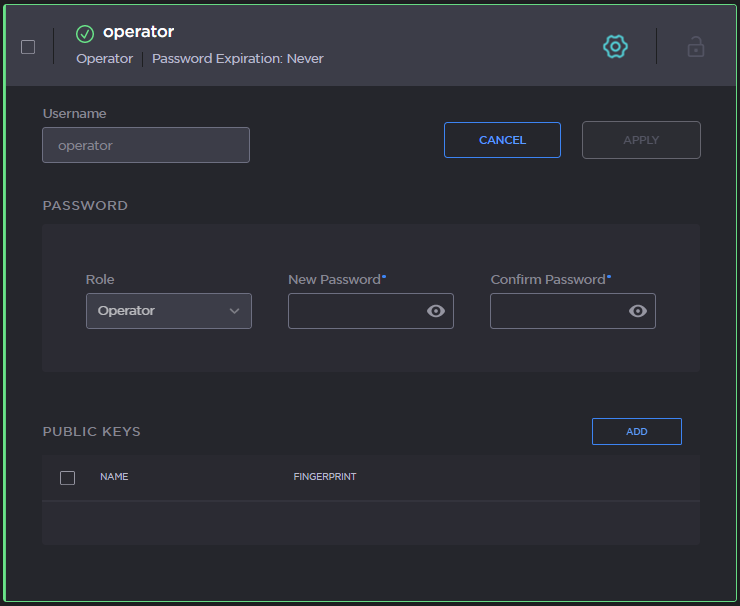Image resolution: width=740 pixels, height=606 pixels.
Task: Click the green checkmark status icon
Action: 85,33
